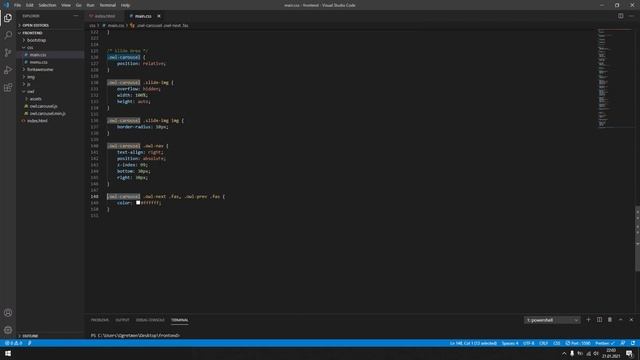Click the Prettier status bar item
Image resolution: width=640 pixels, height=360 pixels.
pyautogui.click(x=605, y=343)
